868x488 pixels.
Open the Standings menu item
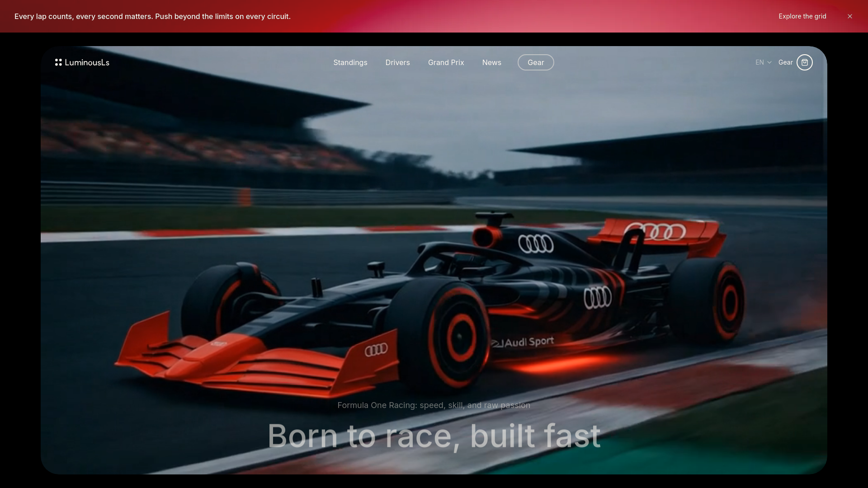tap(350, 62)
